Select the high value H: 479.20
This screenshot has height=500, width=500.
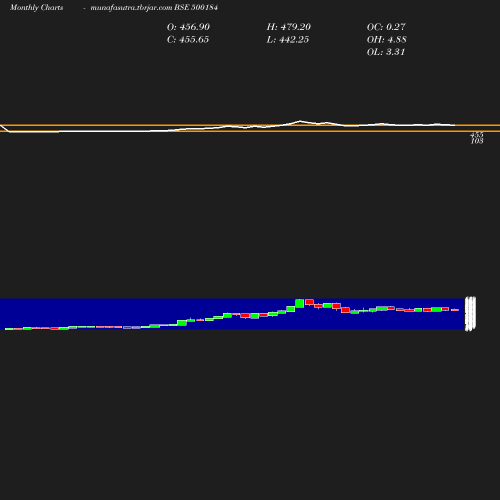point(288,27)
